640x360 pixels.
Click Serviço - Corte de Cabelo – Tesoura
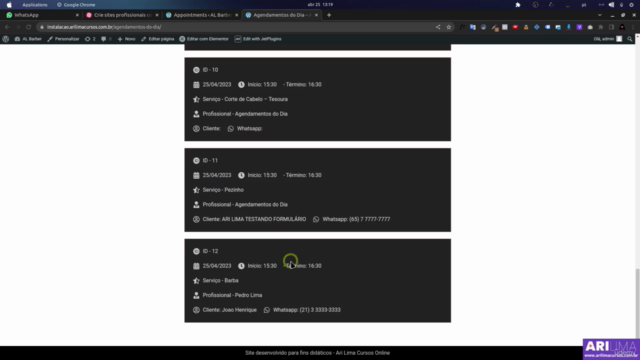245,99
